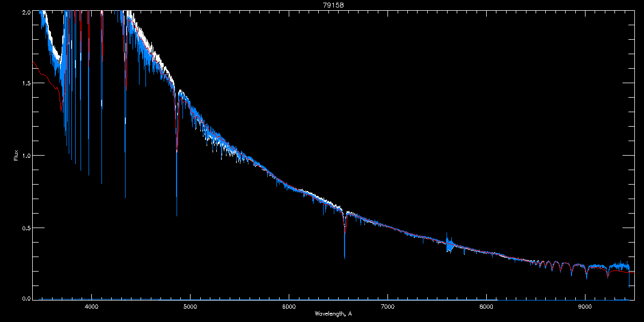Click the 1.5 flux tick label
Viewport: 644px width, 322px height.
point(25,83)
